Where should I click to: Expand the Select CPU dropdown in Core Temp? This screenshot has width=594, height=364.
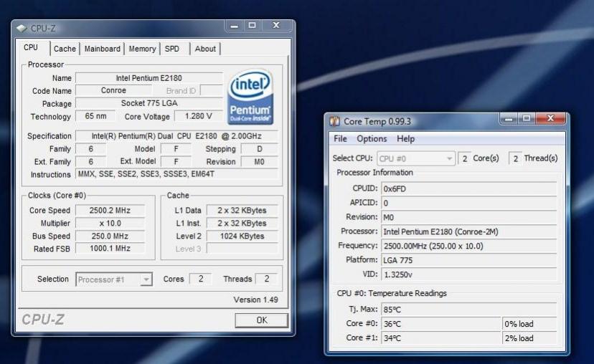point(449,158)
